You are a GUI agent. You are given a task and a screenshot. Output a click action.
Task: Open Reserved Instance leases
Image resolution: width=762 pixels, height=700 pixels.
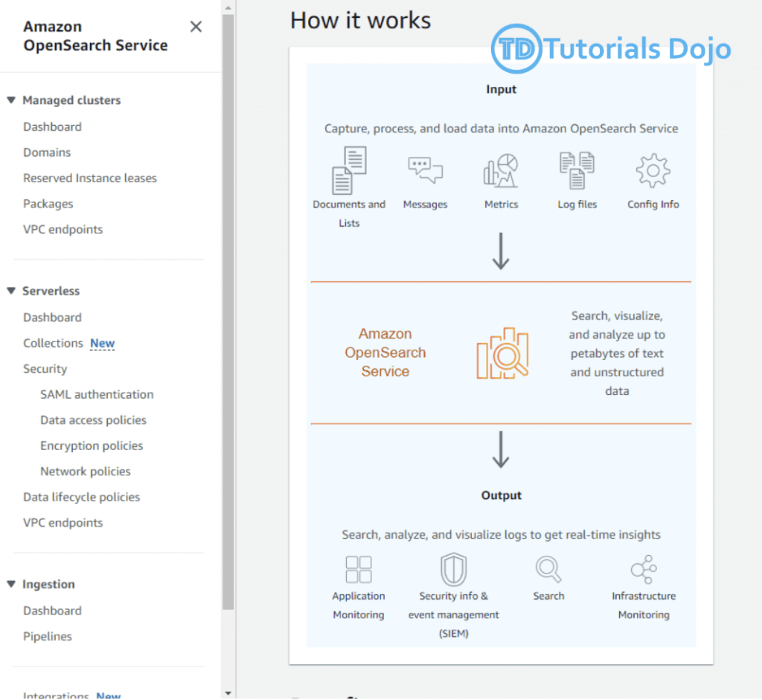90,179
